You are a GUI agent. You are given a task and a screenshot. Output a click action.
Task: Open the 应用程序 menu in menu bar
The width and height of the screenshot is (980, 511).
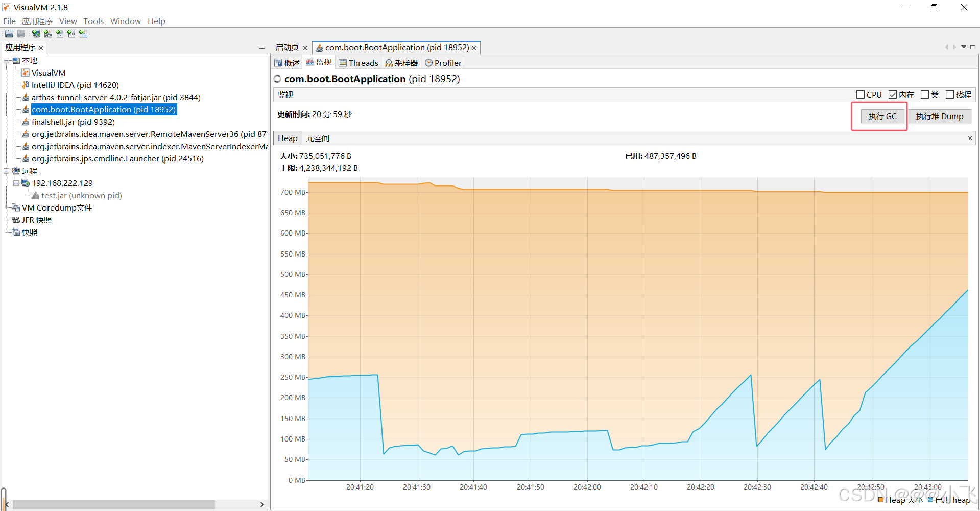point(37,21)
